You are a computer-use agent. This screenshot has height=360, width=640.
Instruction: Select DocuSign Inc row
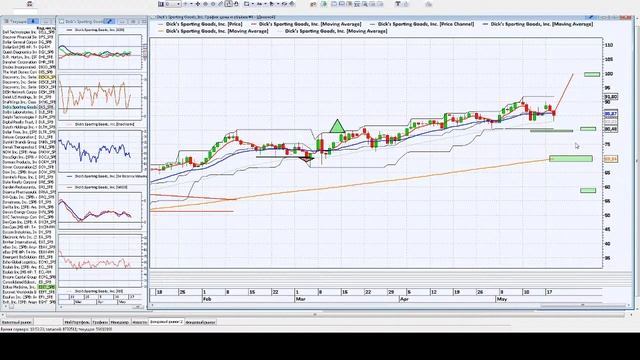pyautogui.click(x=28, y=157)
